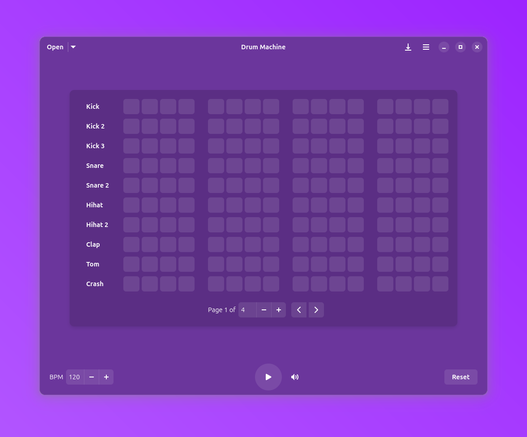This screenshot has width=527, height=437.
Task: Toggle the twelfth Tom step
Action: [x=356, y=264]
